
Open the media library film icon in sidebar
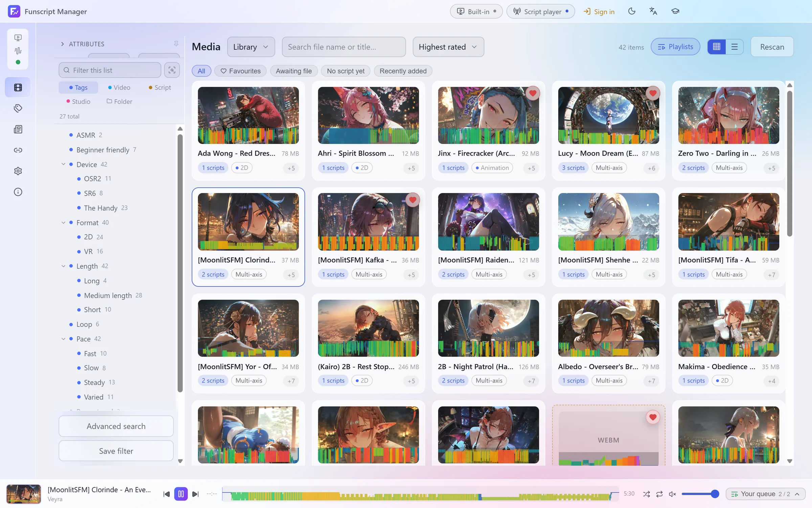click(18, 87)
